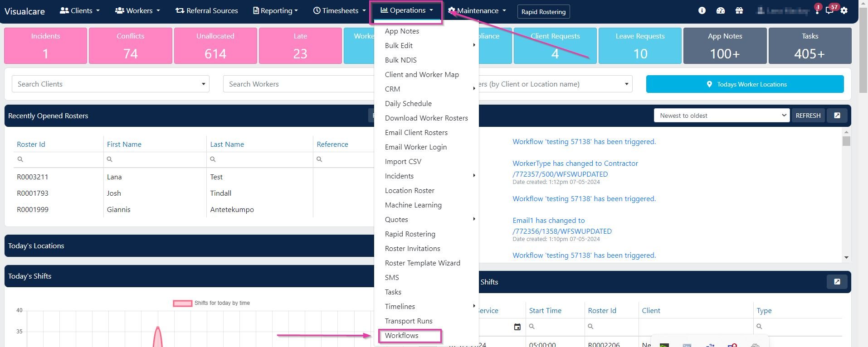Open the Maintenance dropdown menu

pyautogui.click(x=477, y=10)
